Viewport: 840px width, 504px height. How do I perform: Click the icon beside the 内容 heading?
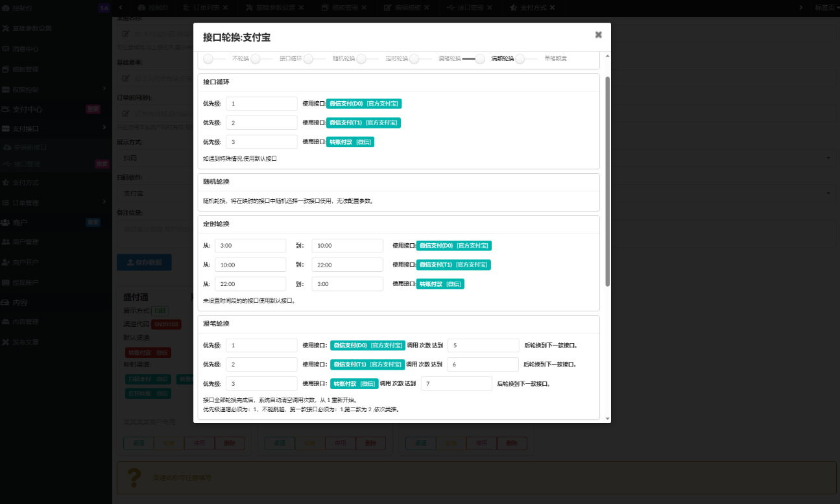[x=6, y=302]
